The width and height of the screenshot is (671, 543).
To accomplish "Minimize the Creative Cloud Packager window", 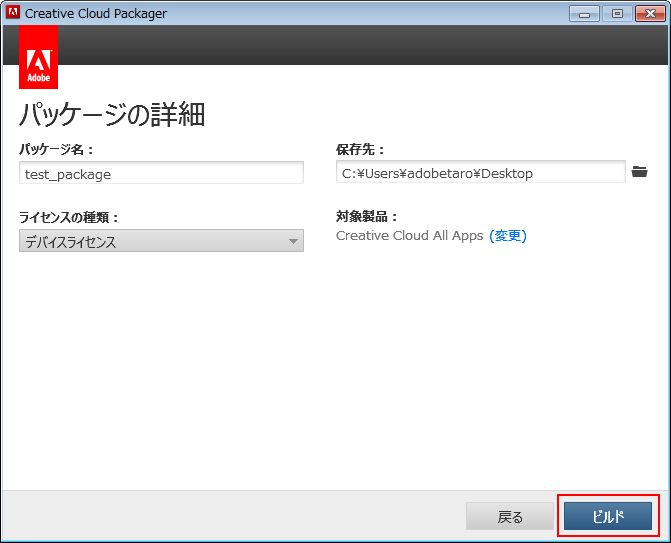I will click(584, 14).
